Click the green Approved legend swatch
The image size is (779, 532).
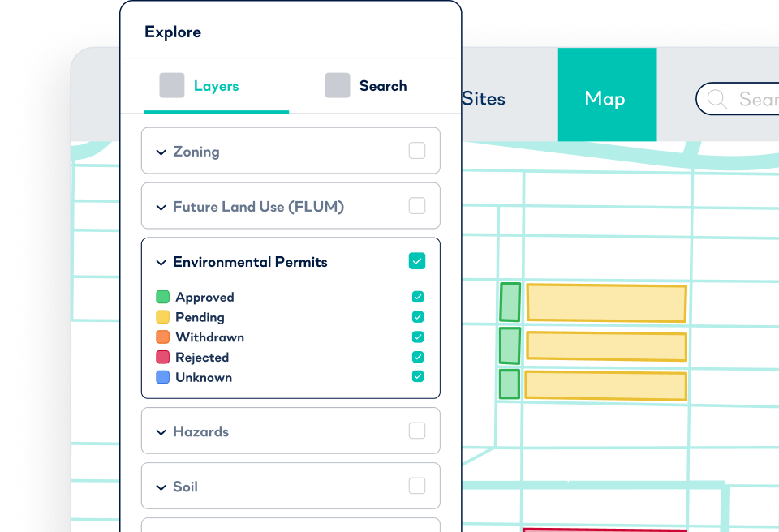point(163,297)
